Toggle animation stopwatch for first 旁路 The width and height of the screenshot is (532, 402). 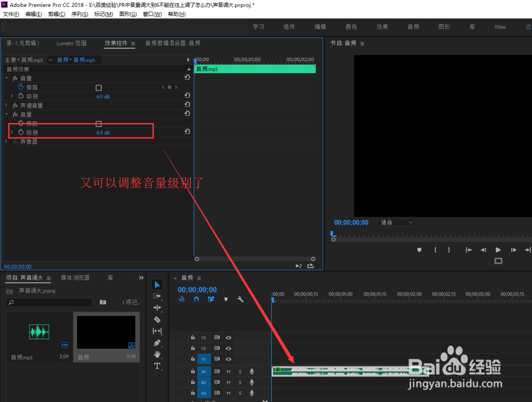pos(21,87)
